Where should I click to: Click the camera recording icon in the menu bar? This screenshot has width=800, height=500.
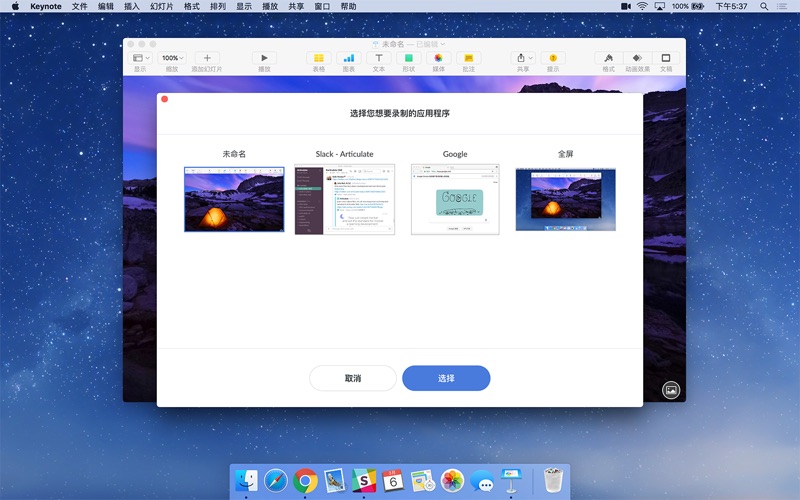[x=626, y=6]
